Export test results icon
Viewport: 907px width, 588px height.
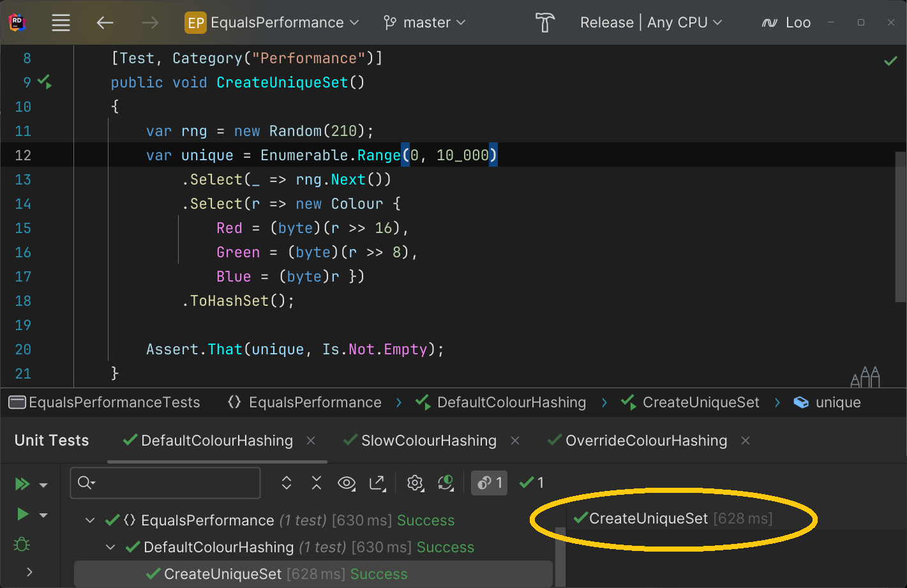tap(378, 483)
